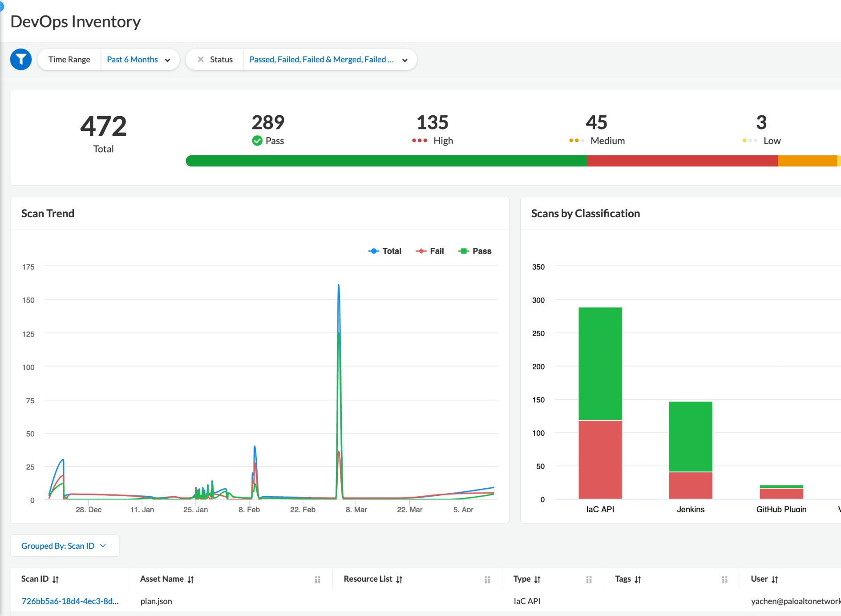Click the blue filter funnel icon
The image size is (841, 616).
point(21,60)
